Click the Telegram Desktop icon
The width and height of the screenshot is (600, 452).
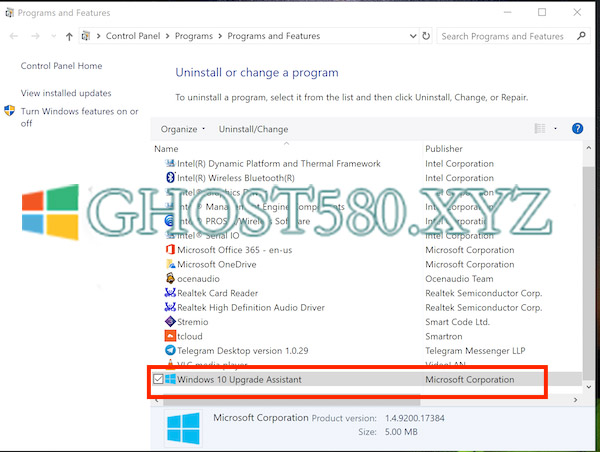click(x=170, y=350)
